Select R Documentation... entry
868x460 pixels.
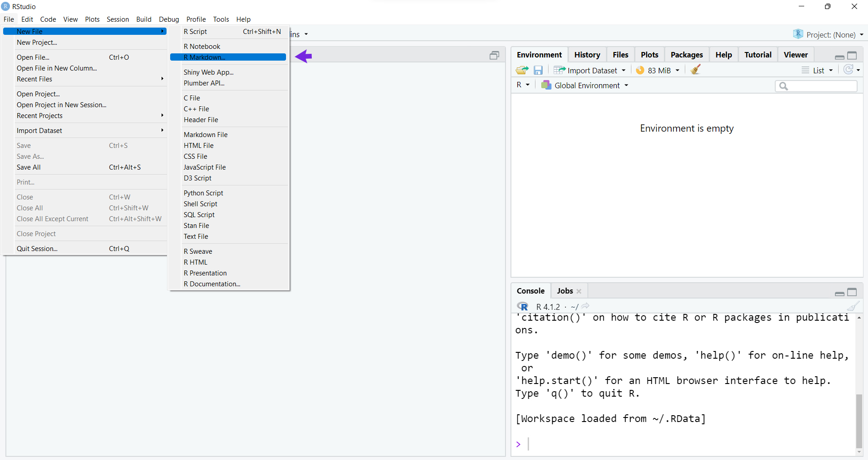pos(228,284)
